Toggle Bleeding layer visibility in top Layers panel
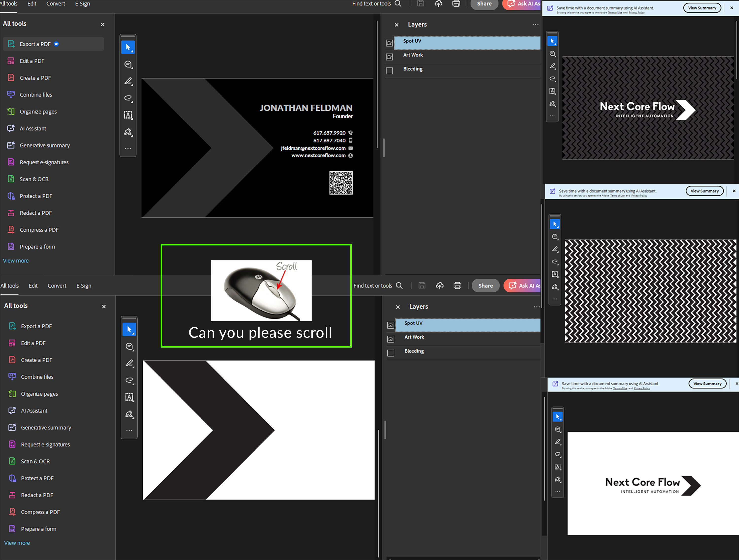 (389, 71)
